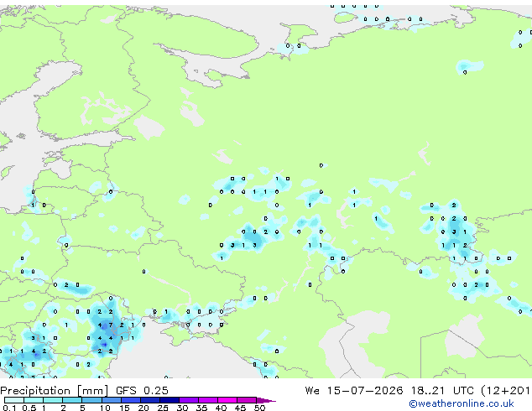Screen dimensions: 532x411
Task: Choose the 40–45 mm bright magenta swatch
Action: tap(227, 400)
